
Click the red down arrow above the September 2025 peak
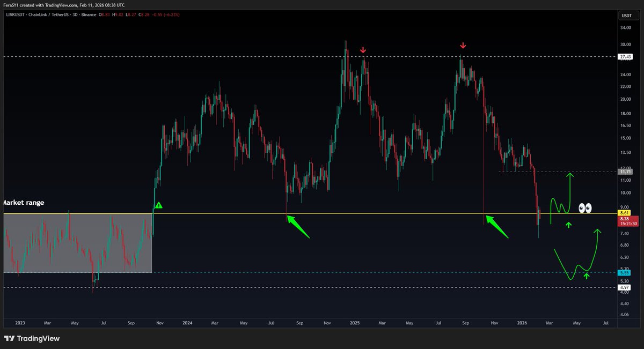(463, 46)
